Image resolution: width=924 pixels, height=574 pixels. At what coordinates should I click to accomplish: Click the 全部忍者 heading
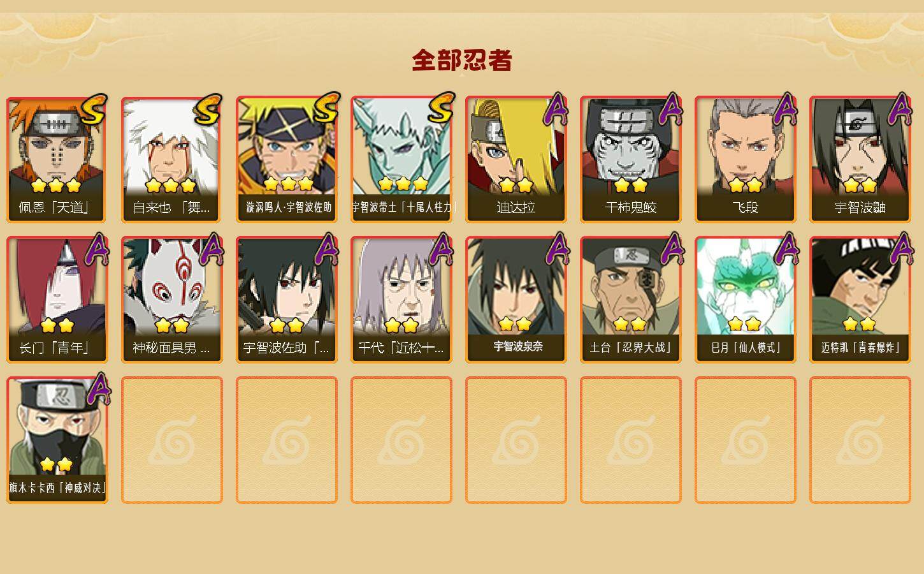click(x=462, y=60)
